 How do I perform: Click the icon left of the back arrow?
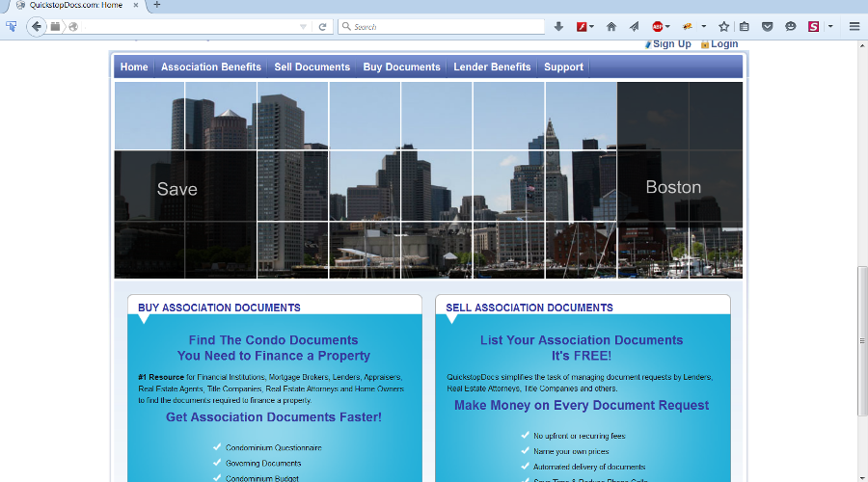pos(11,27)
